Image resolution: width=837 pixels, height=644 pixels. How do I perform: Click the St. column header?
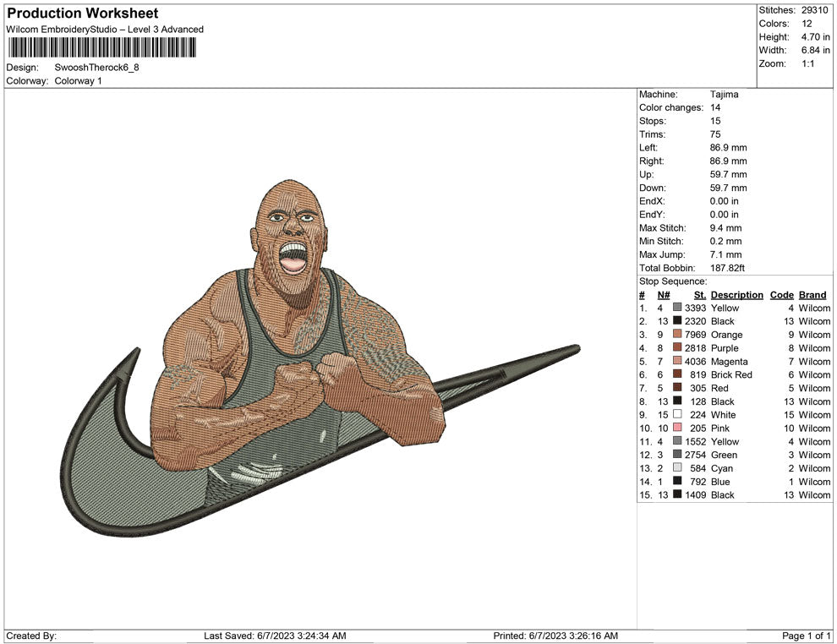[x=700, y=295]
